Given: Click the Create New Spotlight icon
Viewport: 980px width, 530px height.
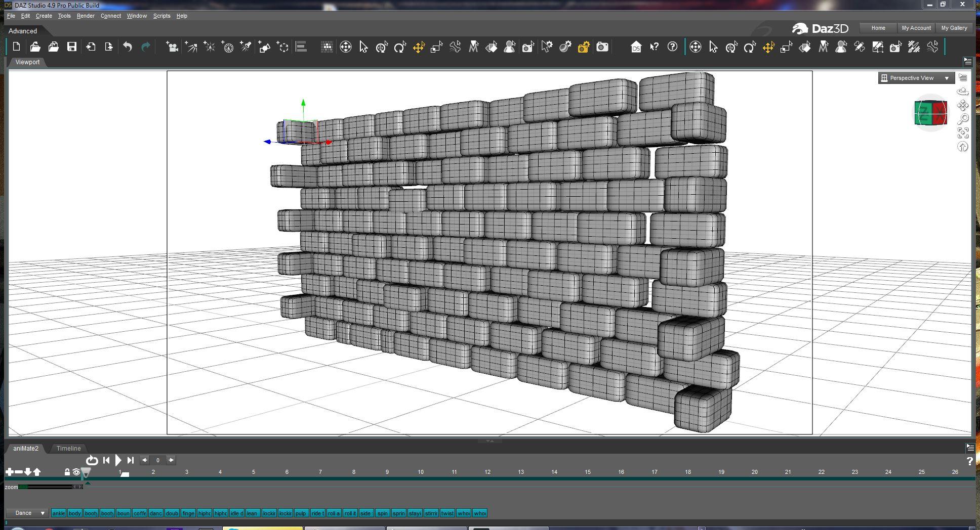Looking at the screenshot, I should pos(246,47).
